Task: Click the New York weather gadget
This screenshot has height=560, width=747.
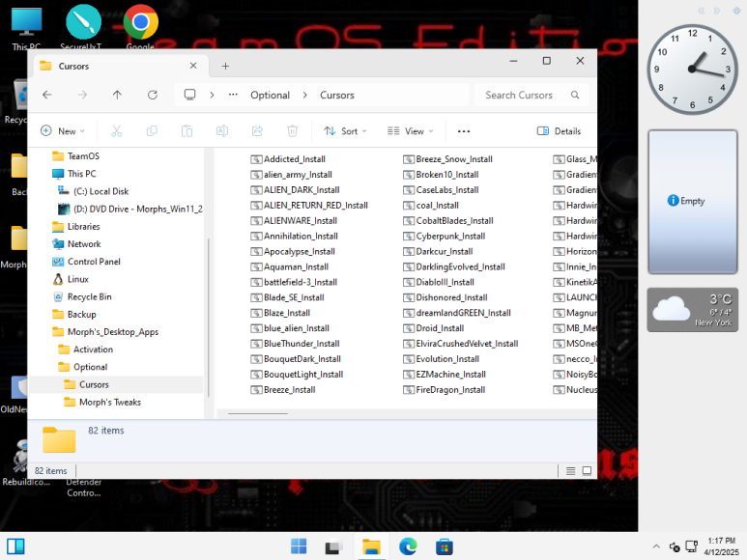Action: pos(692,310)
